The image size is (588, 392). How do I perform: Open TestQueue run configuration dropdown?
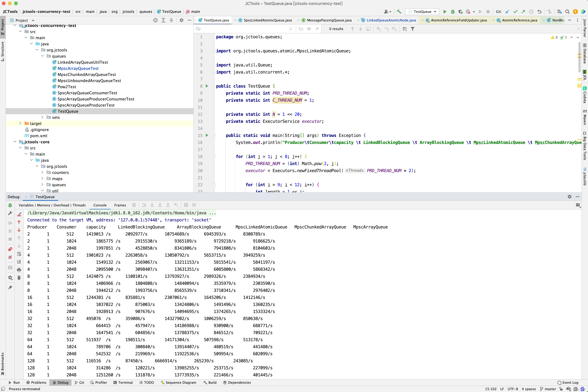tap(422, 11)
